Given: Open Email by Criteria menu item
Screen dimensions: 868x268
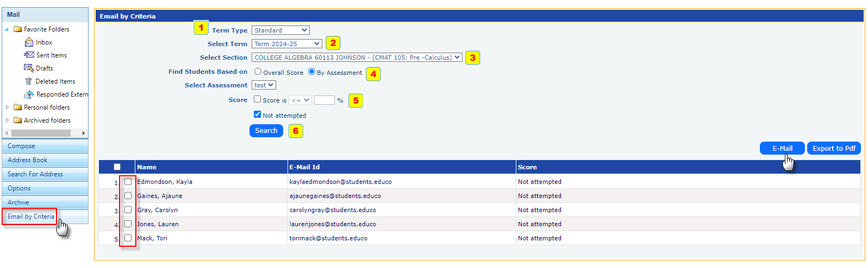Looking at the screenshot, I should coord(31,216).
